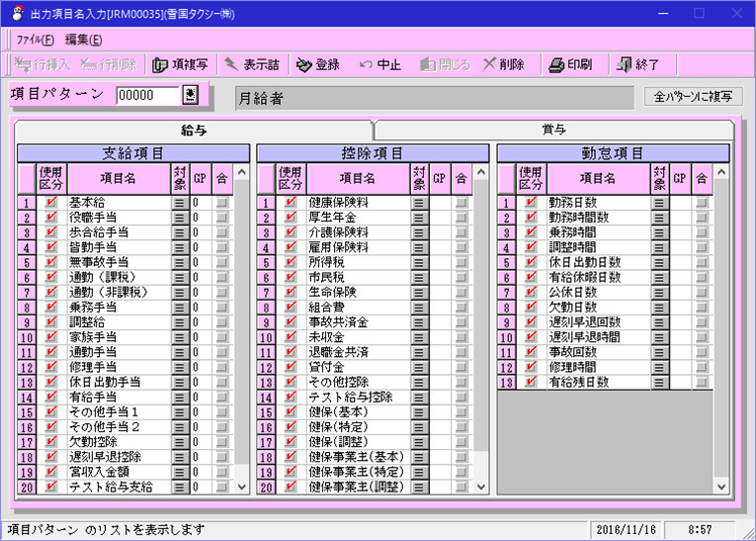Switch to the 給与 tab
The height and width of the screenshot is (541, 756).
tap(194, 131)
